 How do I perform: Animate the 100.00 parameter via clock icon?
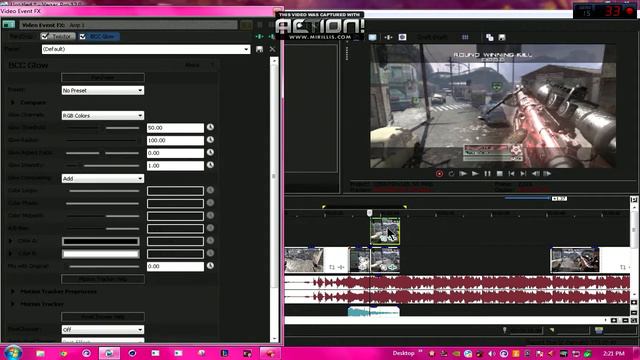point(210,140)
